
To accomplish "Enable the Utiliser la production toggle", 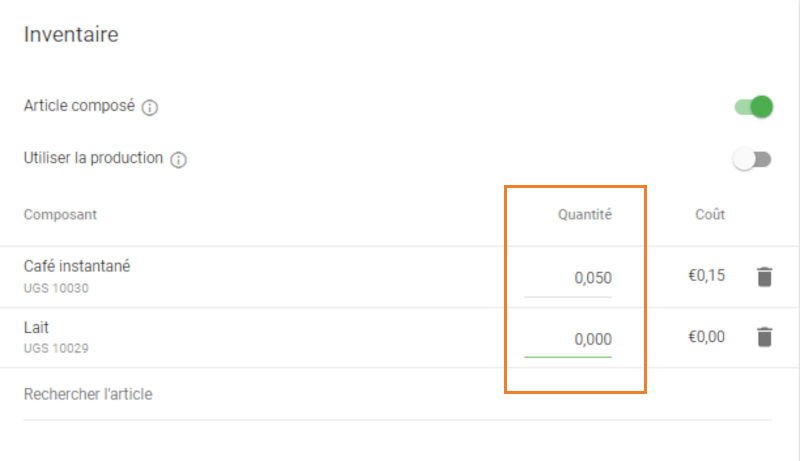I will pos(752,160).
